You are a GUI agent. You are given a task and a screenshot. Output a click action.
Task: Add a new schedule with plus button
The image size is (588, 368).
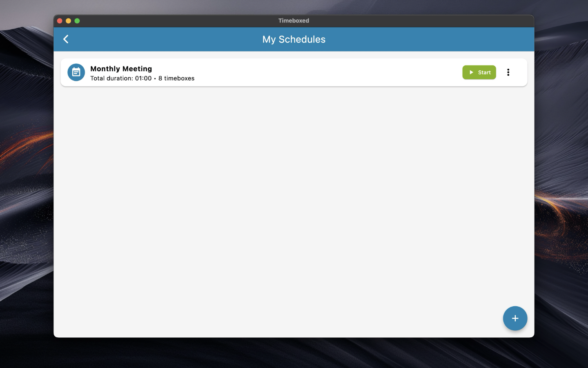[x=515, y=318]
